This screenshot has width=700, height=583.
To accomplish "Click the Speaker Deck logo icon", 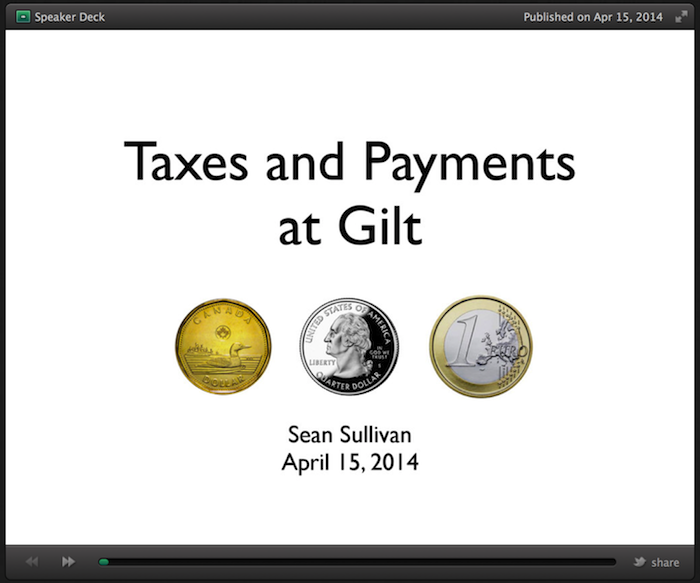I will 23,17.
